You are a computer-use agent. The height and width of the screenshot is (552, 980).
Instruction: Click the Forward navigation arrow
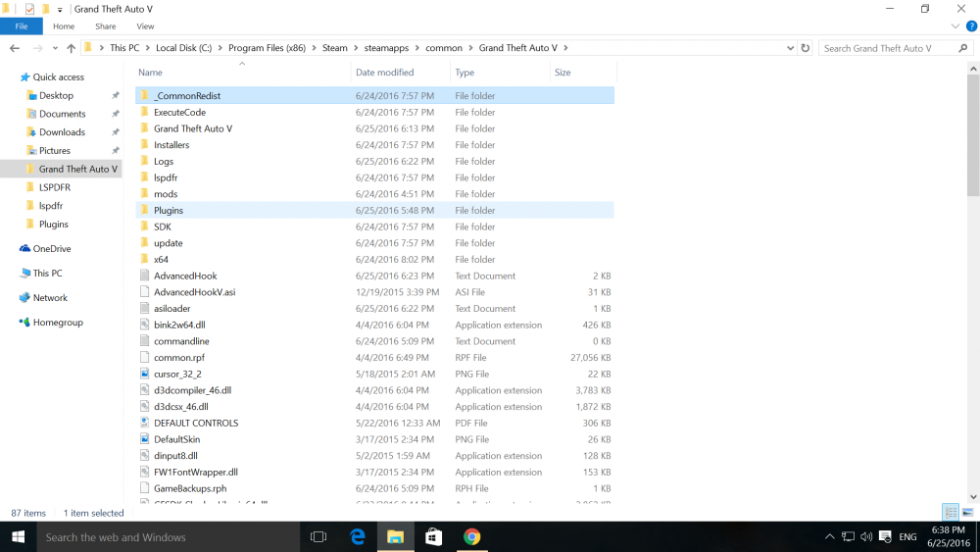click(37, 48)
